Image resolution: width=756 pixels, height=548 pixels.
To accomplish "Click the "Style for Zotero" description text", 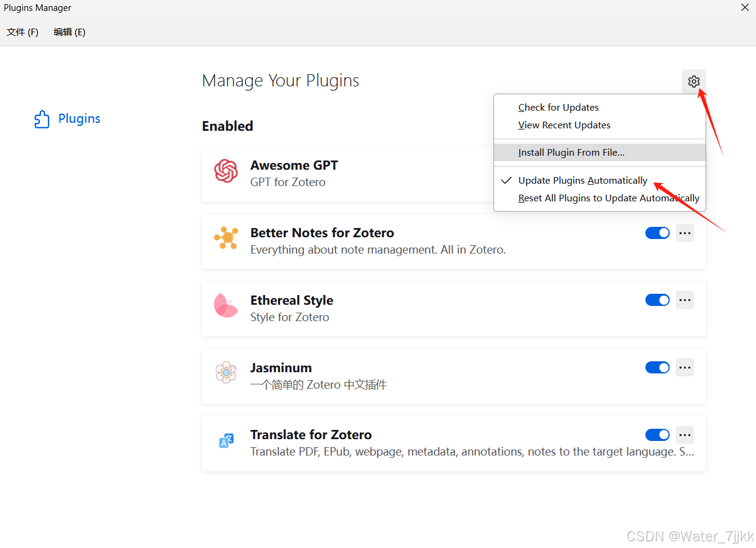I will [x=290, y=317].
